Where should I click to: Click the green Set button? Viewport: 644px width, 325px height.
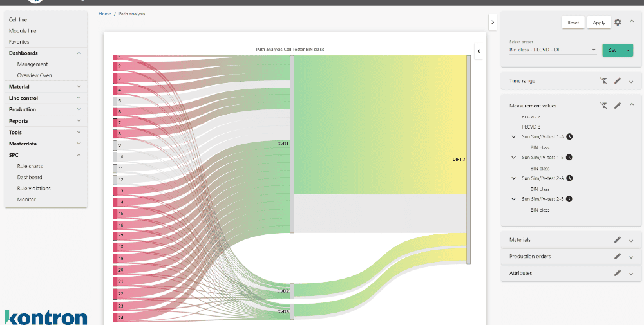613,50
